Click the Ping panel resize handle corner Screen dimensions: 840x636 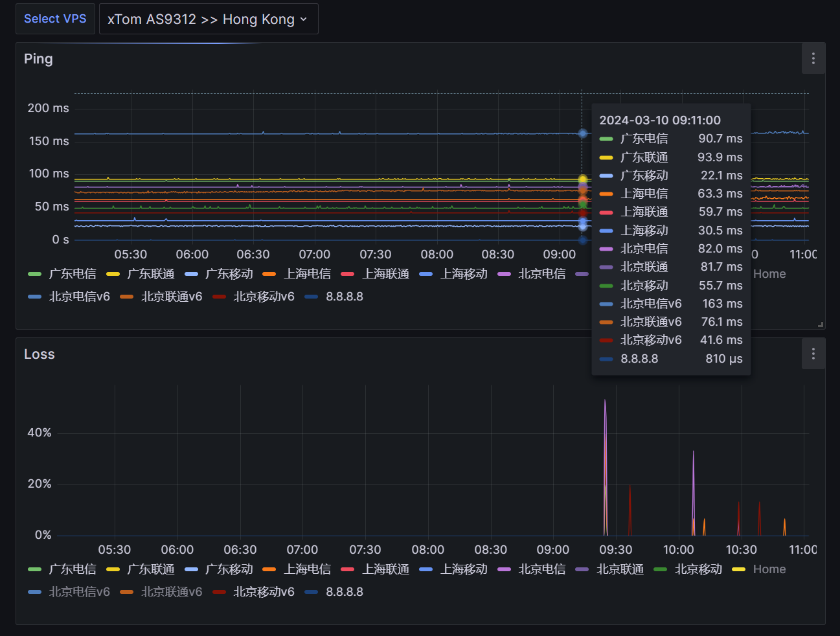click(x=821, y=324)
